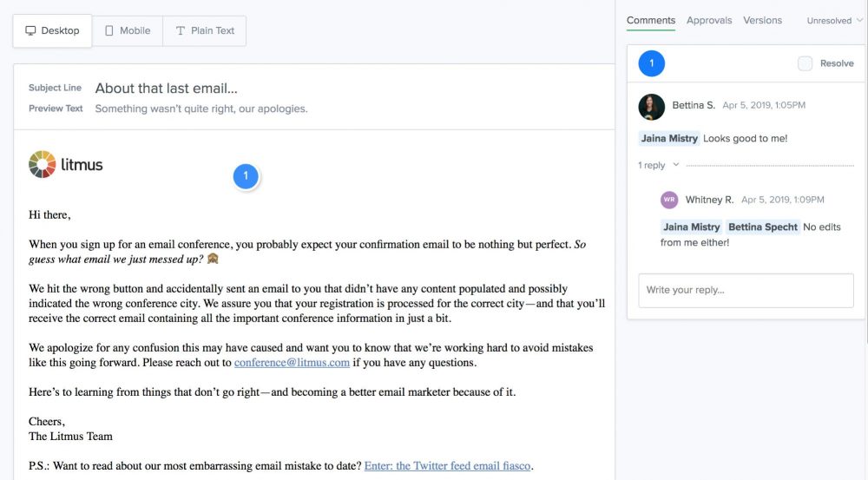Click Bettina S. profile avatar
This screenshot has height=480, width=868.
(x=652, y=107)
